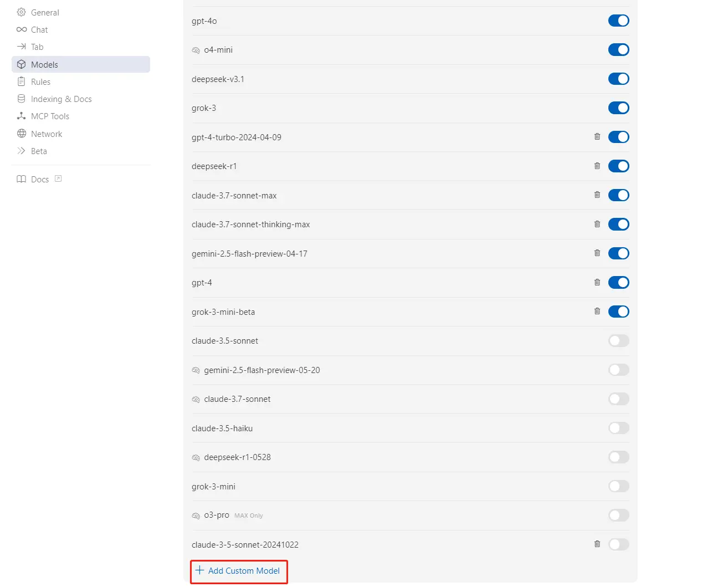
Task: Open Indexing & Docs settings
Action: (81, 99)
